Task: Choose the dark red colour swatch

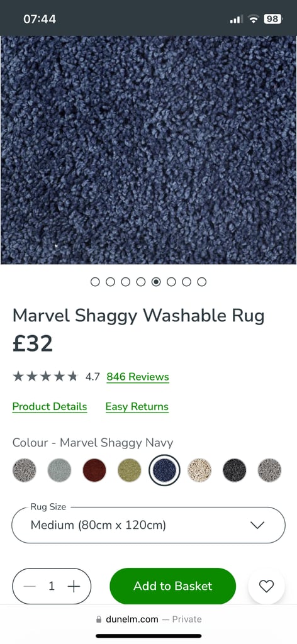Action: (x=94, y=470)
